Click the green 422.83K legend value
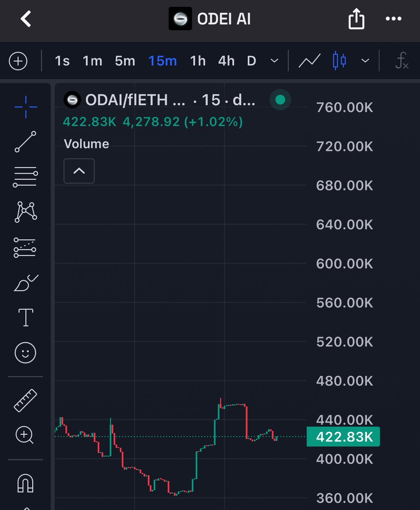 click(90, 122)
